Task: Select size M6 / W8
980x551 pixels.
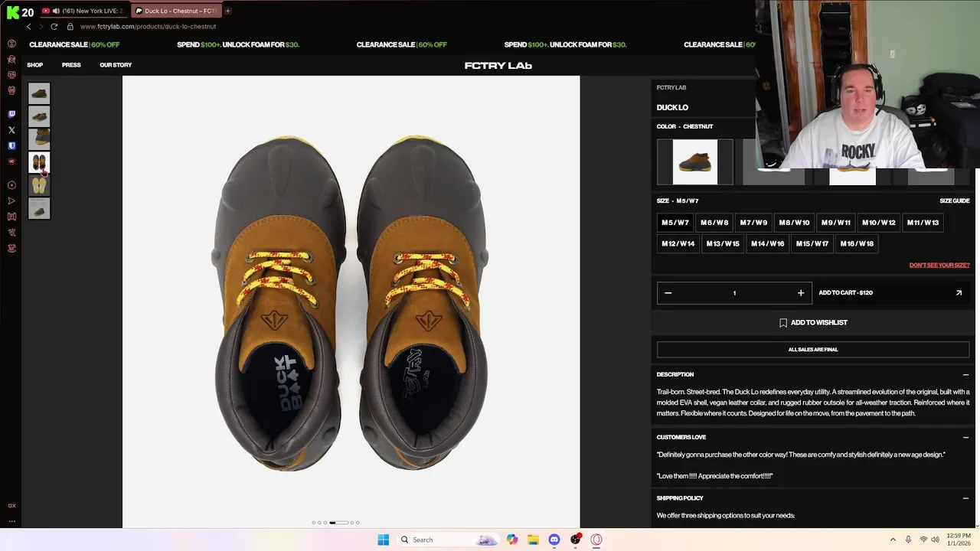Action: point(714,223)
